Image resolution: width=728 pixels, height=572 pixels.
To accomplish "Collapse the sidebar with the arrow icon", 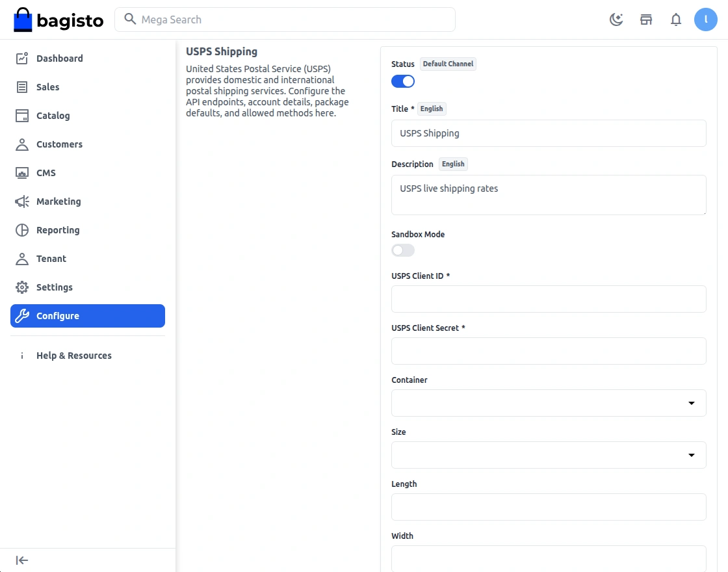I will pos(22,560).
